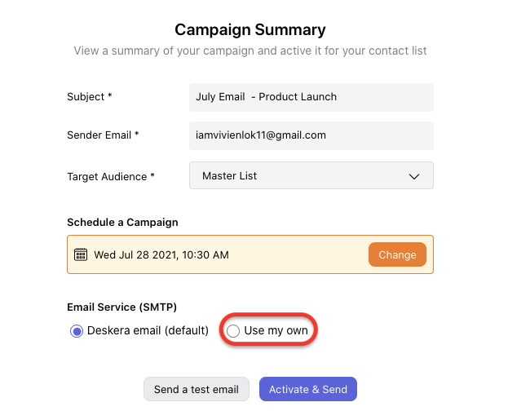Screen dimensions: 530x420
Task: Click the Campaign Summary title
Action: click(250, 29)
